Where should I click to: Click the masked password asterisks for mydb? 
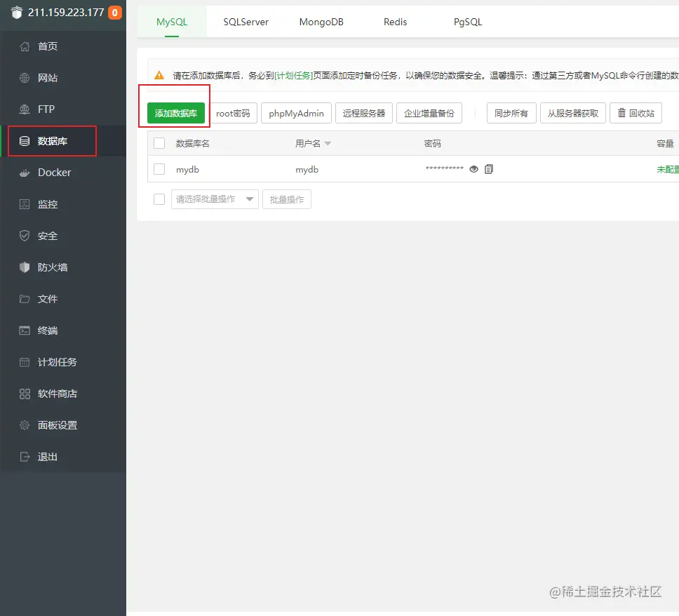tap(444, 168)
